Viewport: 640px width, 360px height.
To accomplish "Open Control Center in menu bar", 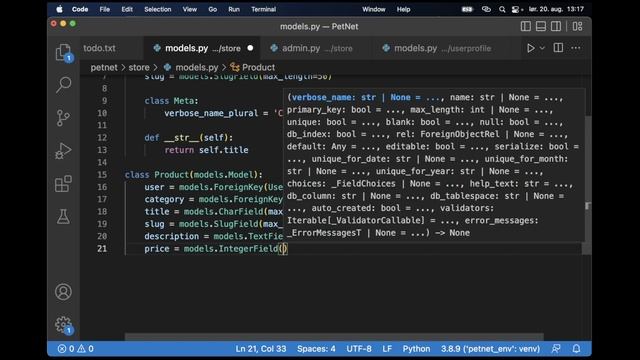I will [x=517, y=9].
